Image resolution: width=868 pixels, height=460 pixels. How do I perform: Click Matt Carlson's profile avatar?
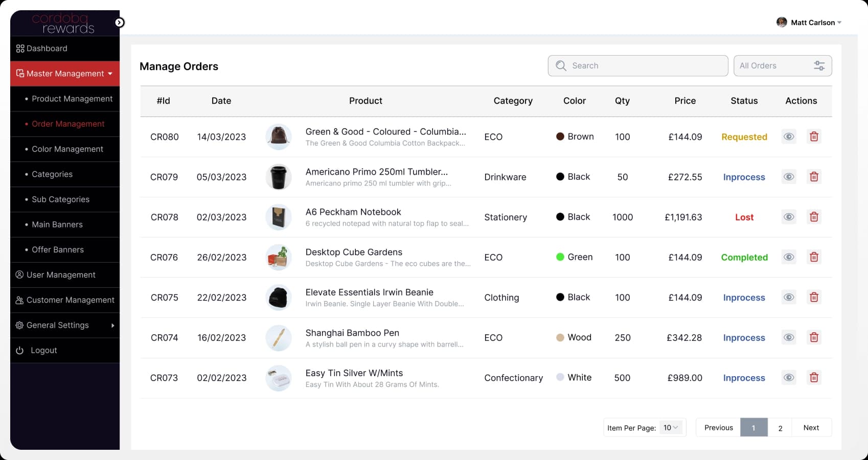[782, 22]
